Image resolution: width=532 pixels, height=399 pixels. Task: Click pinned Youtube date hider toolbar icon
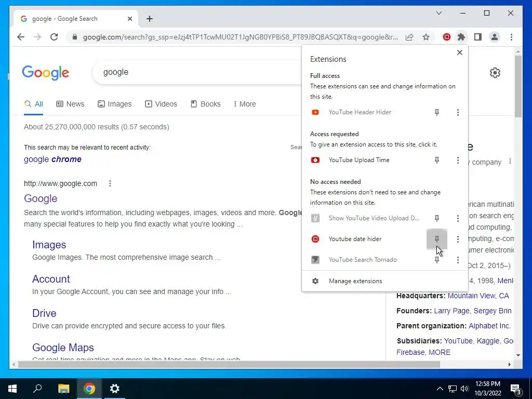click(446, 37)
